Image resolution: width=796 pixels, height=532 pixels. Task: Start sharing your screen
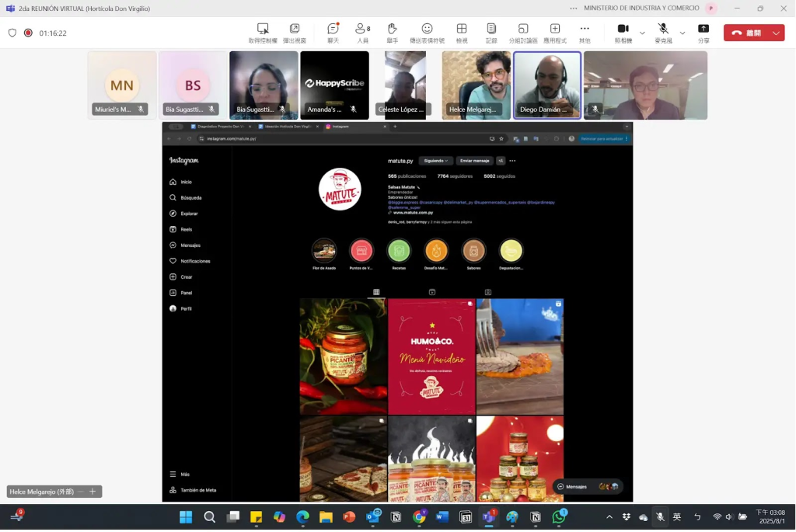pos(703,33)
